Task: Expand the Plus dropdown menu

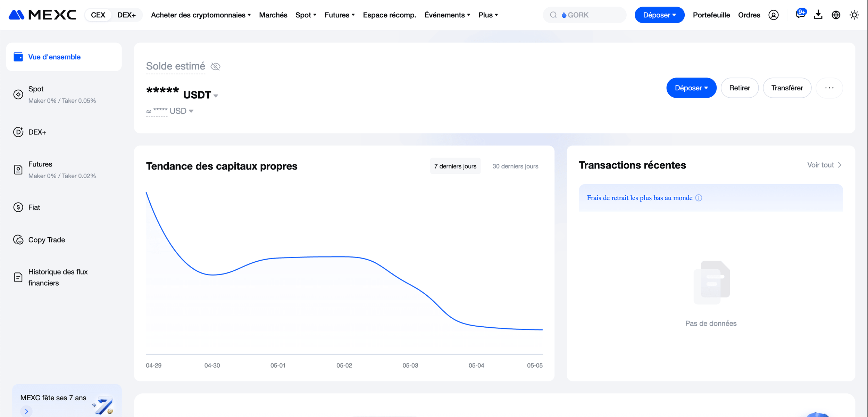Action: coord(488,15)
